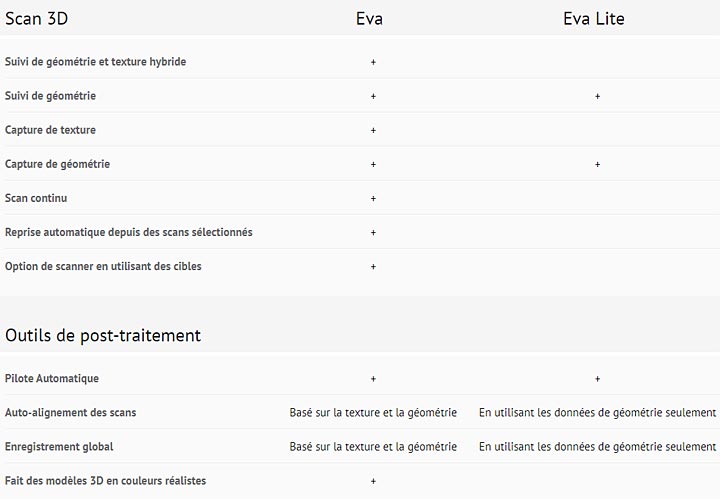The image size is (720, 499).
Task: Click Eva plus mark for scanning with targets
Action: [x=373, y=267]
